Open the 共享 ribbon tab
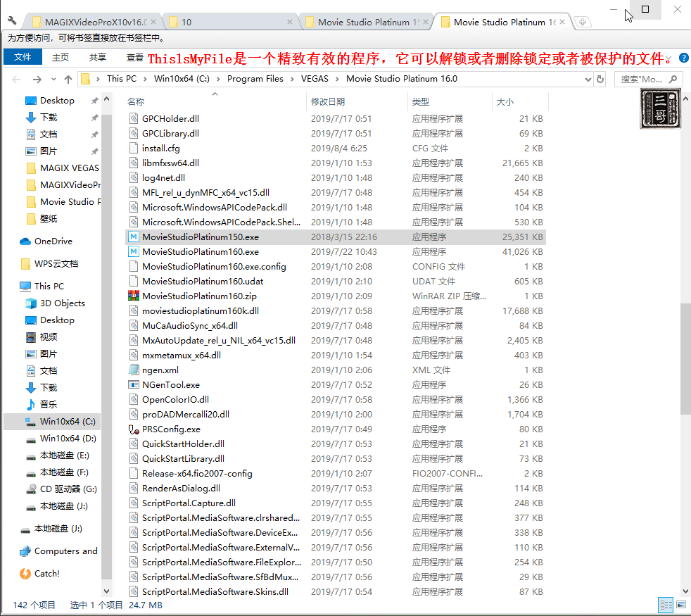The height and width of the screenshot is (616, 691). (x=97, y=57)
